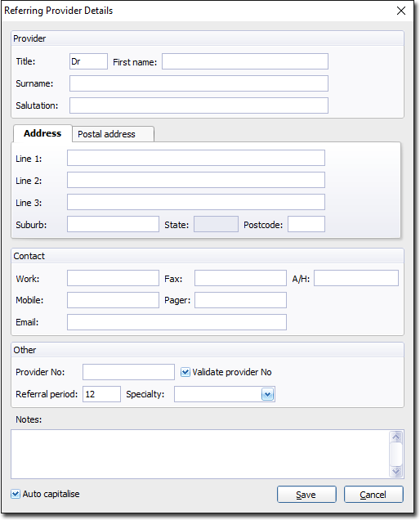Select the Address tab

(x=42, y=133)
